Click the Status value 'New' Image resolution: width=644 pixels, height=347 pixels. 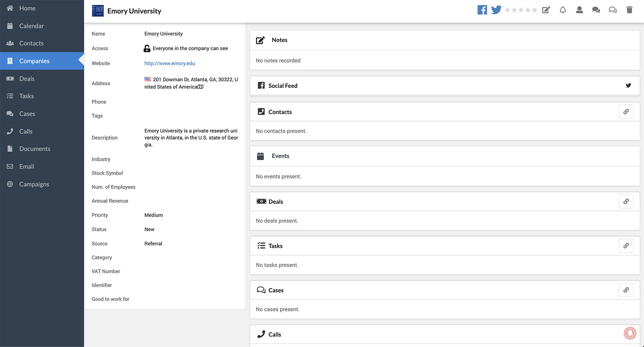(x=149, y=229)
